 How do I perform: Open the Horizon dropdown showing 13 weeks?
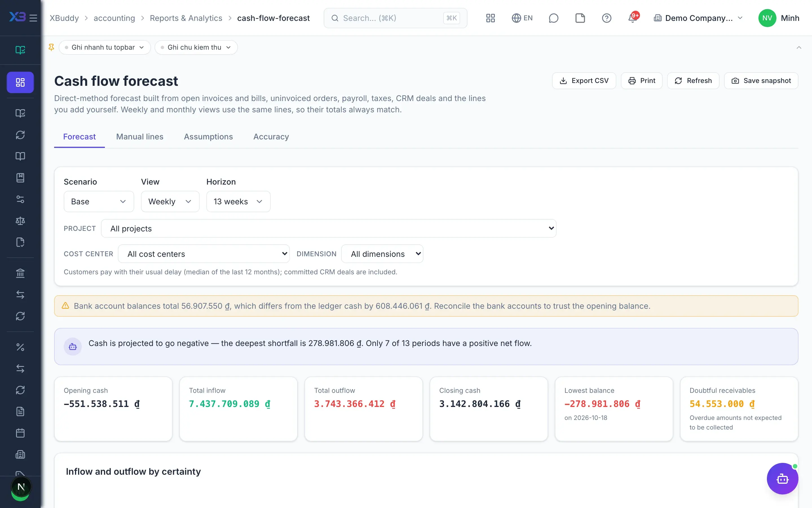(238, 202)
